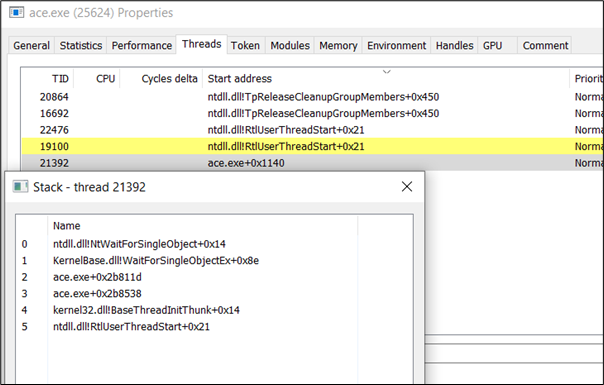Select thread 20864 row
Image resolution: width=604 pixels, height=385 pixels.
[x=312, y=97]
